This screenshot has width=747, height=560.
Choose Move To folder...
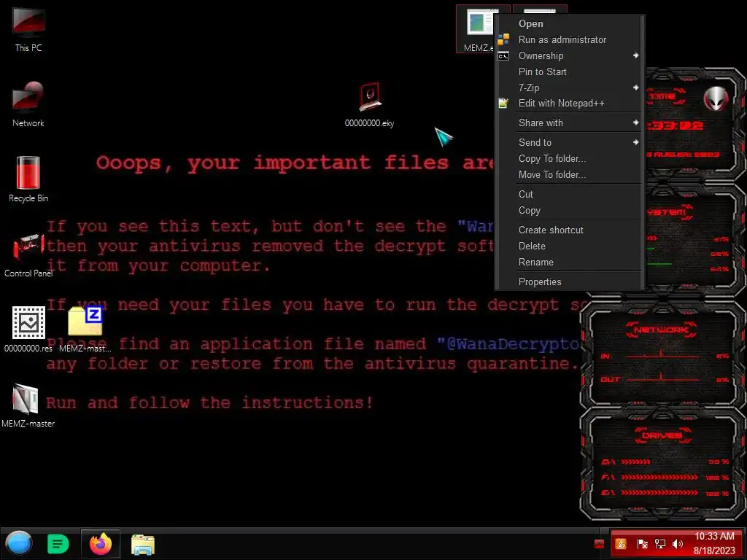point(569,175)
